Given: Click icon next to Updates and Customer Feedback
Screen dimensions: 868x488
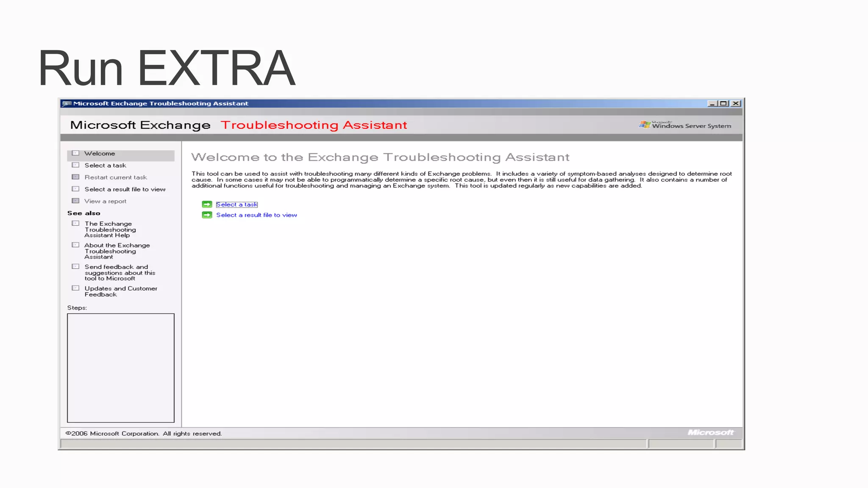Looking at the screenshot, I should 75,288.
